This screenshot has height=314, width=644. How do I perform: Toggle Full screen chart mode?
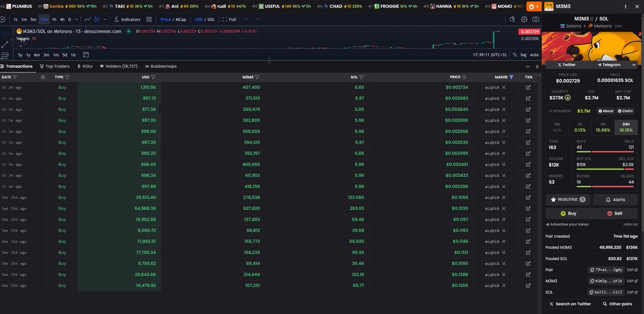tap(229, 19)
